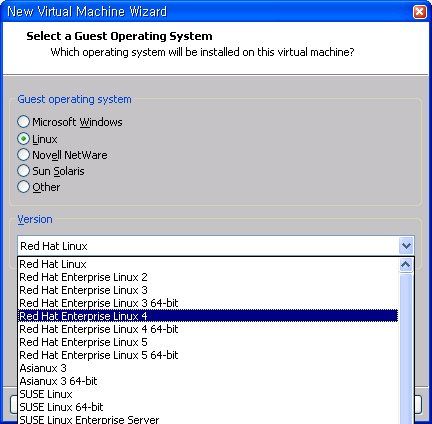Select highlighted Red Hat Enterprise Linux 4
The height and width of the screenshot is (424, 432).
(x=208, y=316)
